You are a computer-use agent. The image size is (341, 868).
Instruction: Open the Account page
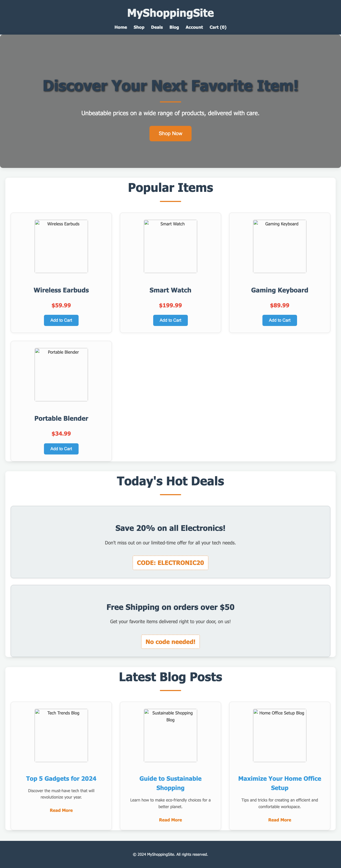[194, 27]
